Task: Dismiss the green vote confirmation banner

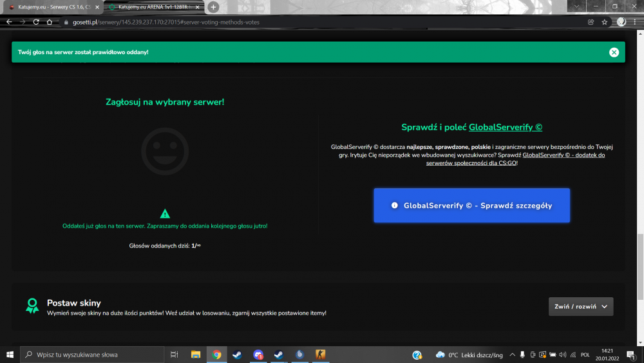Action: tap(614, 52)
